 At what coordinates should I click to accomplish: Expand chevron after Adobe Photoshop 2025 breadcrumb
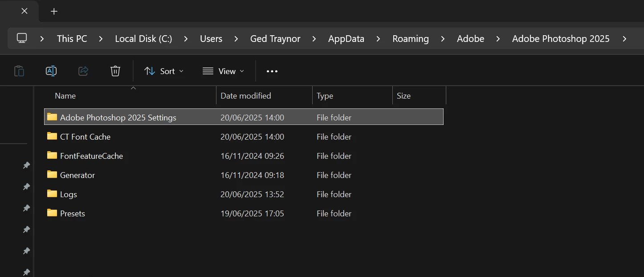[625, 39]
